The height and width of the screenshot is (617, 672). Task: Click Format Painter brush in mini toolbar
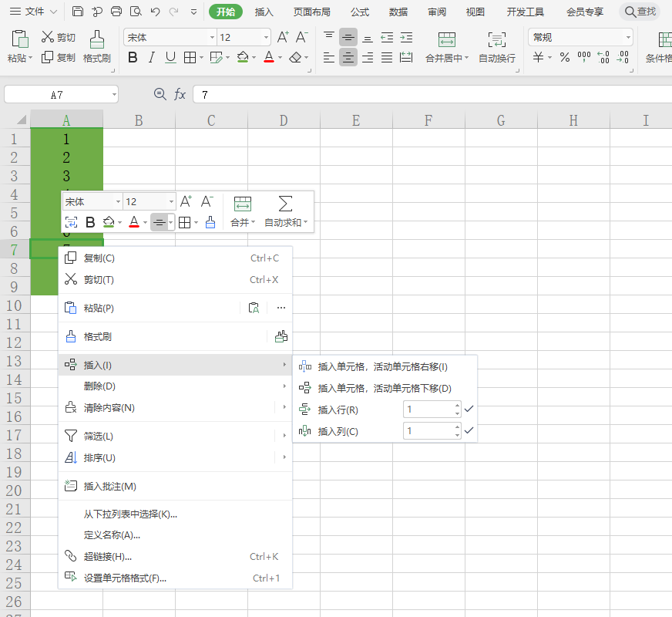[x=210, y=222]
